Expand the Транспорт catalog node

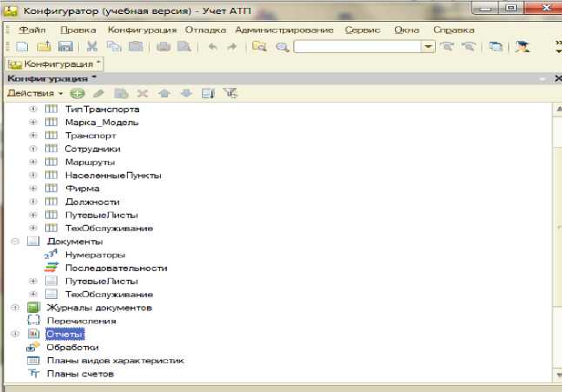pos(33,136)
